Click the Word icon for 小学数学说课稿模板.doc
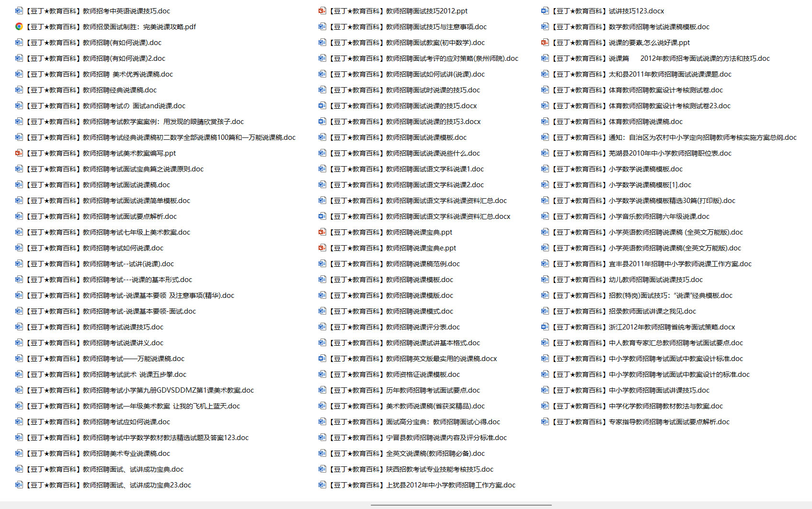The height and width of the screenshot is (509, 812). [x=545, y=169]
